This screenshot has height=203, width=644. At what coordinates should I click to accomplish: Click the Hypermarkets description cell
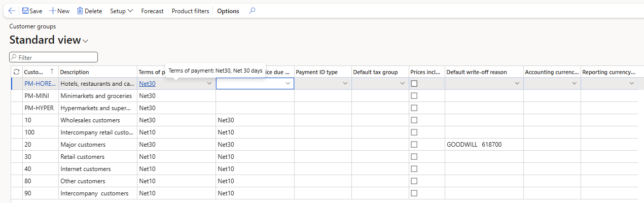[x=98, y=108]
